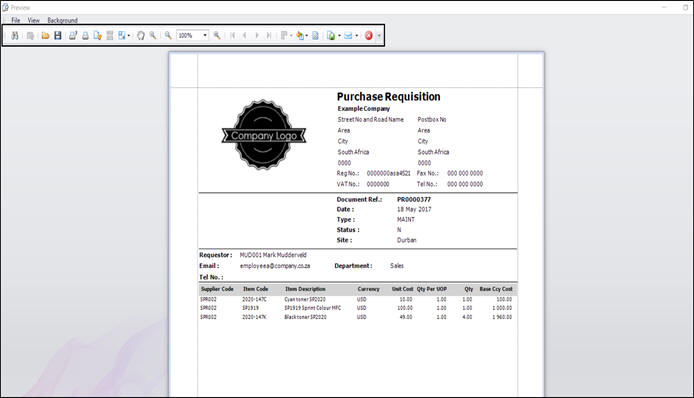Expand the Send via E-Mail dropdown arrow

tap(357, 35)
